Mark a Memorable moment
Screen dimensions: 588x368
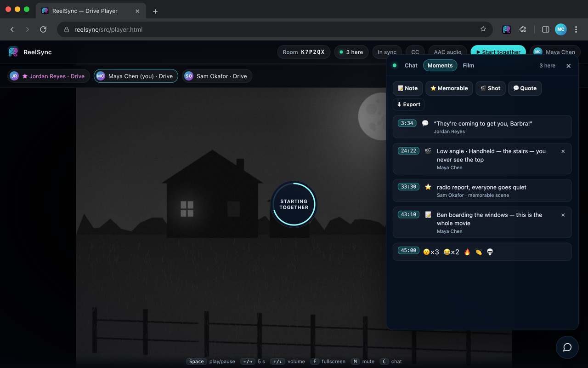(449, 88)
